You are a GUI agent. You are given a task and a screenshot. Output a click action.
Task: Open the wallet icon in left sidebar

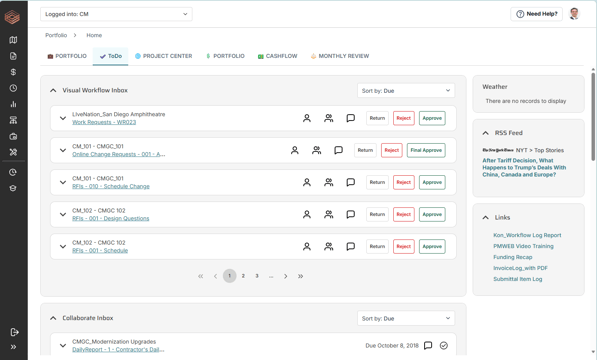point(13,136)
